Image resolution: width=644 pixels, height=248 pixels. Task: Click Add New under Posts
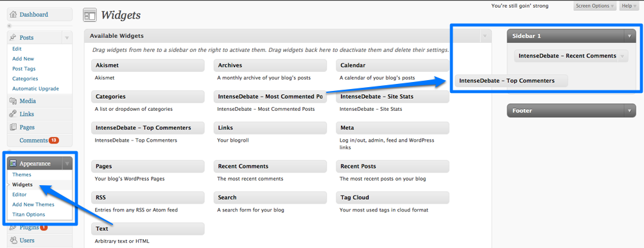click(23, 58)
